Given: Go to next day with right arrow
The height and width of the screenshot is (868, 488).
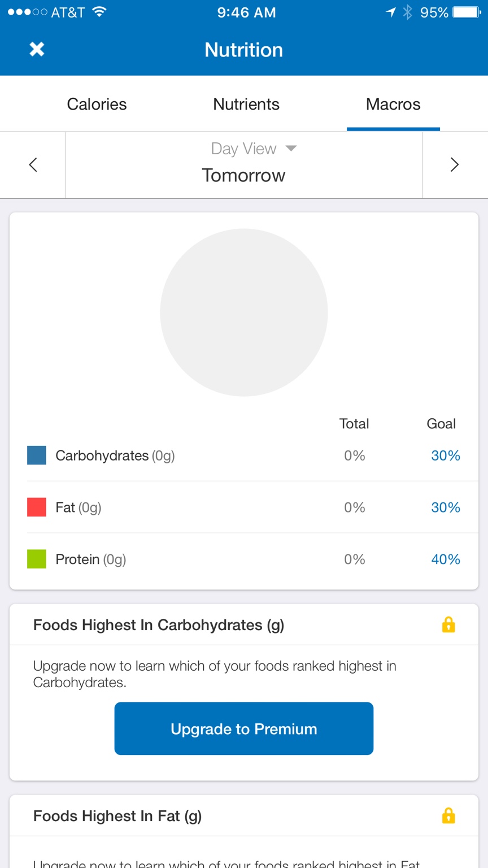Looking at the screenshot, I should tap(455, 165).
